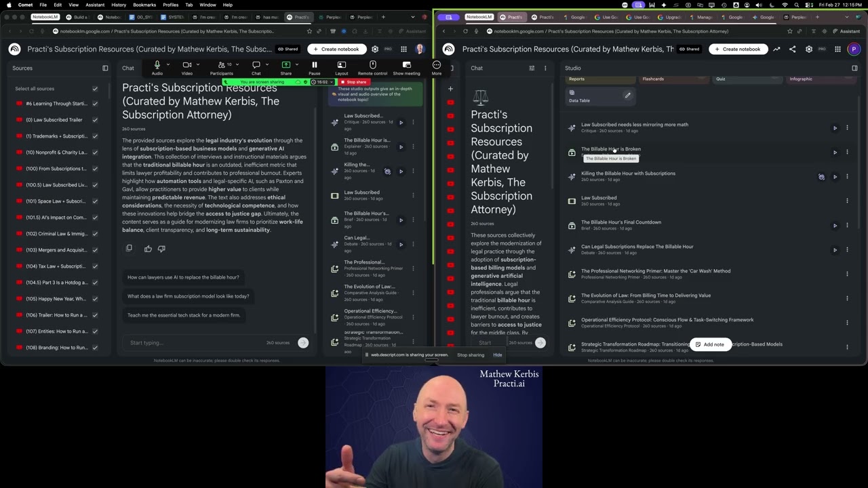
Task: Uncheck source '(102) Criminal Law & Immig...'
Action: [x=95, y=234]
